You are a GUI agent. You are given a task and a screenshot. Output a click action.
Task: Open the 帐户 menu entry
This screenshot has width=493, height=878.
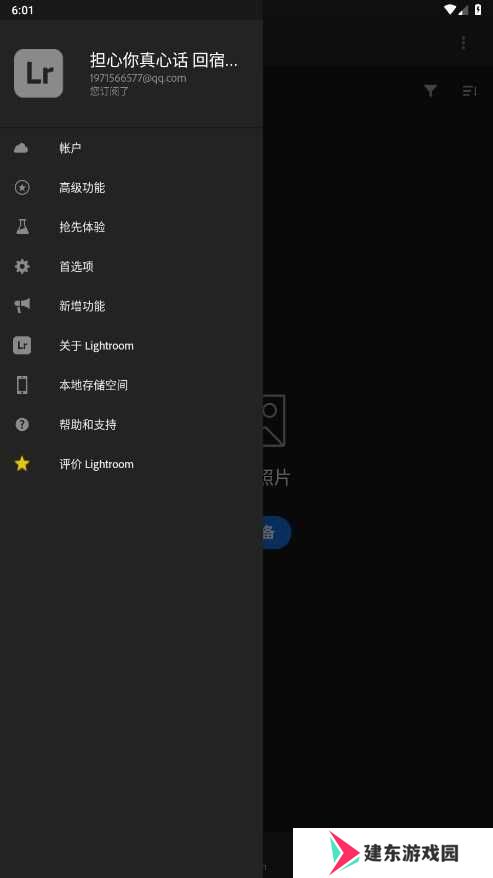point(131,148)
